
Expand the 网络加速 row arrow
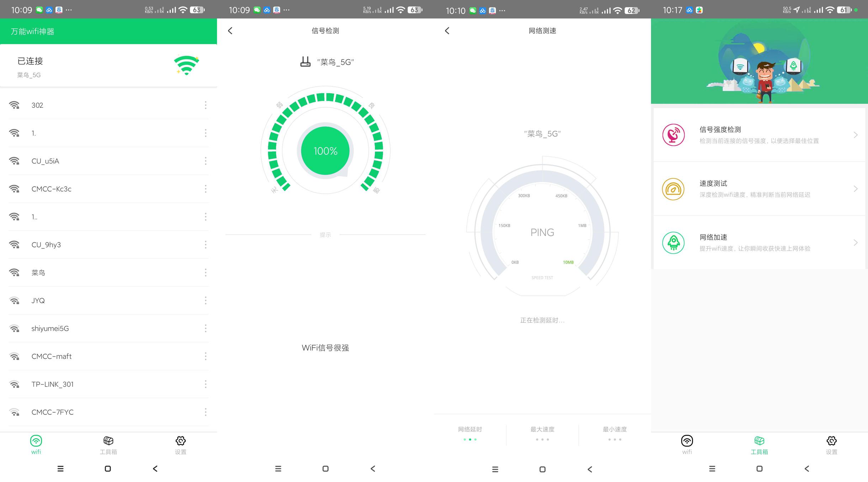click(856, 243)
